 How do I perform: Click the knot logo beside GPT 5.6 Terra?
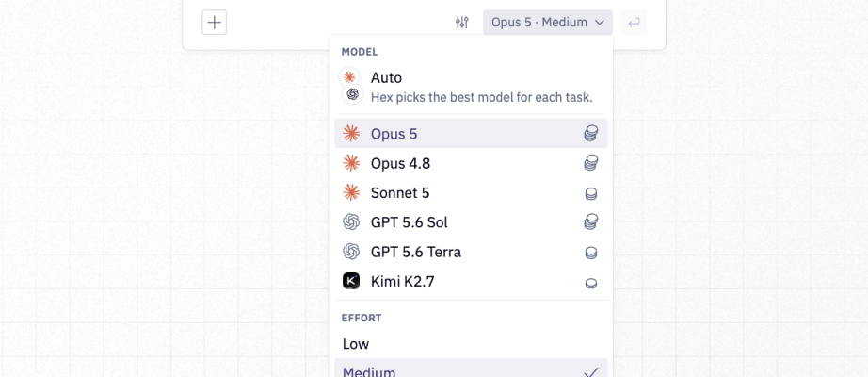351,252
